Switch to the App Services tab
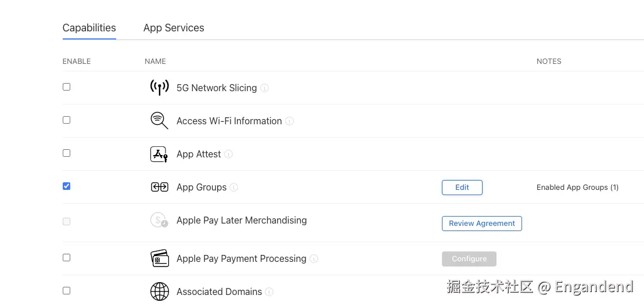 pyautogui.click(x=174, y=28)
